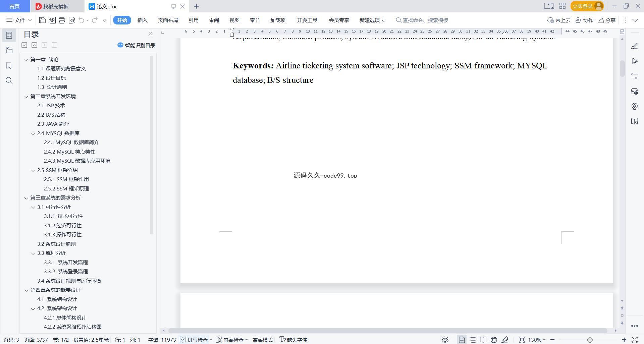Screen dimensions: 644x344
Task: Switch to reading view in status bar
Action: [483, 340]
